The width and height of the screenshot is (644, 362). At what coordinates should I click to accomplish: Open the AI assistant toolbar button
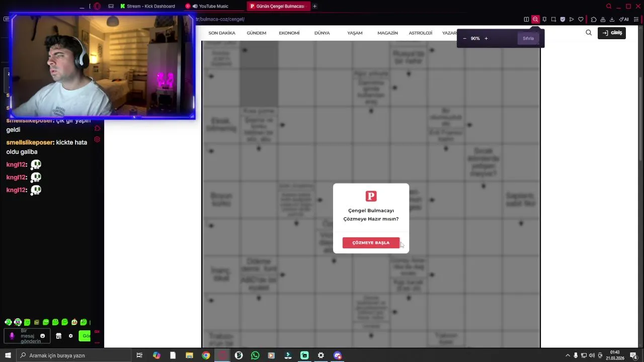pos(624,19)
